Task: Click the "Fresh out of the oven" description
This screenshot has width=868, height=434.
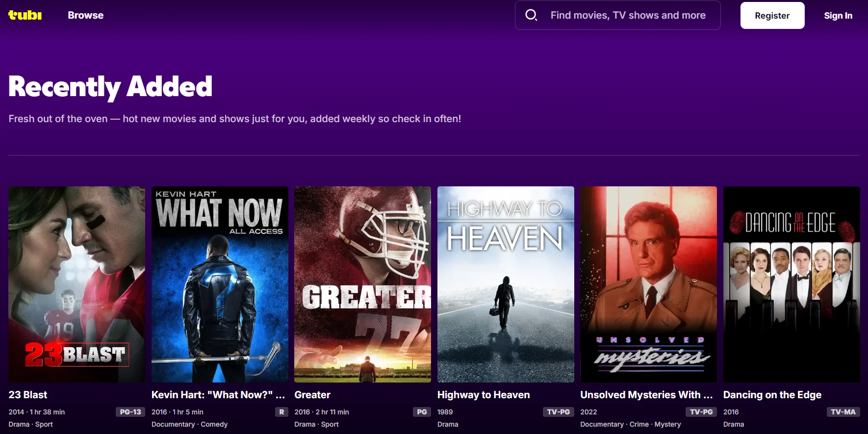Action: point(235,119)
